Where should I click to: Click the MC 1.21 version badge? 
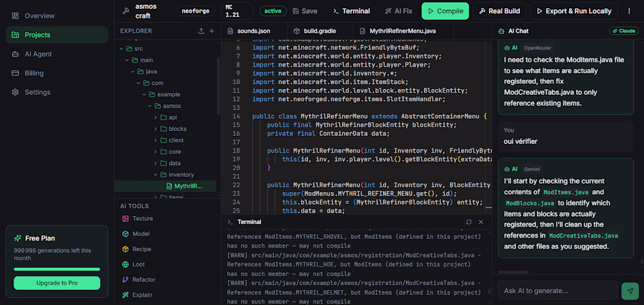(237, 11)
